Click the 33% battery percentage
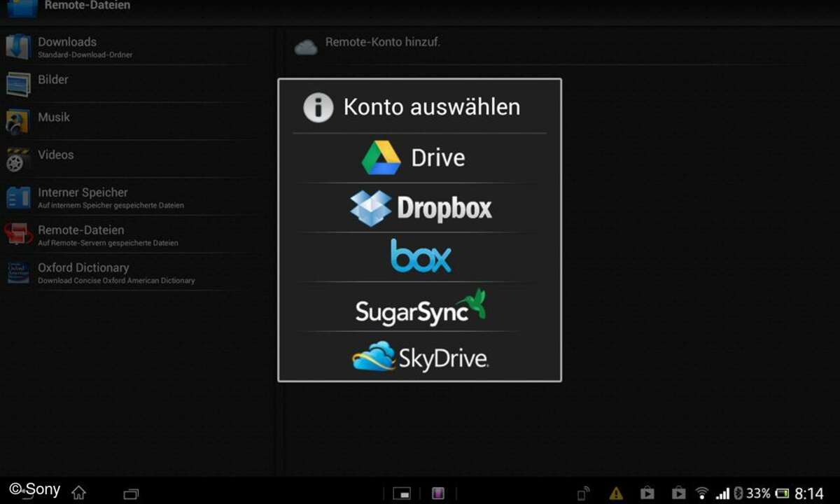Viewport: 840px width, 504px height. click(x=758, y=493)
